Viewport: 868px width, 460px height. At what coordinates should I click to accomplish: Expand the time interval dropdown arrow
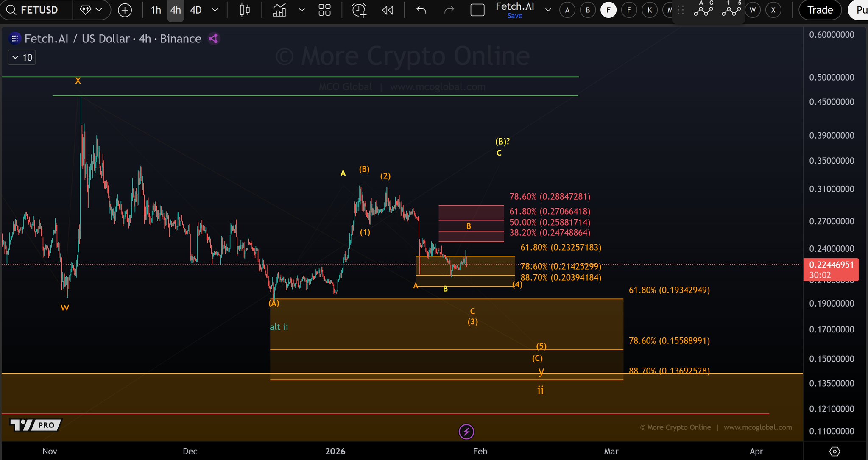pyautogui.click(x=215, y=10)
